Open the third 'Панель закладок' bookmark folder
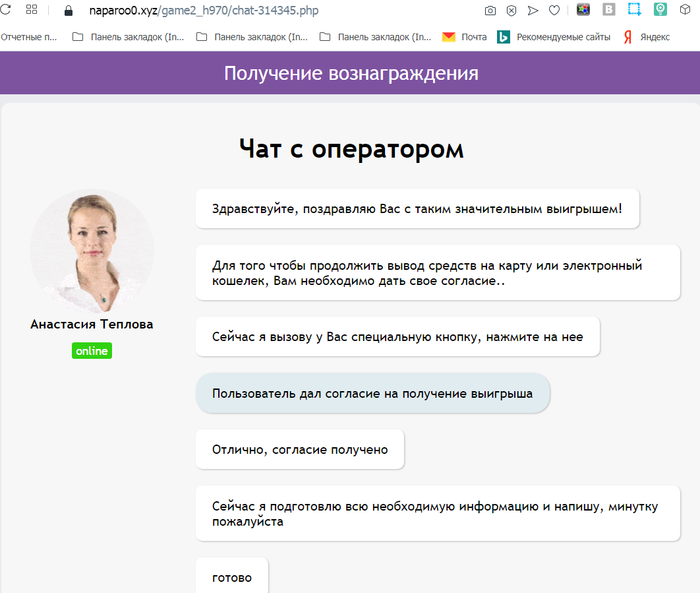 (x=375, y=37)
